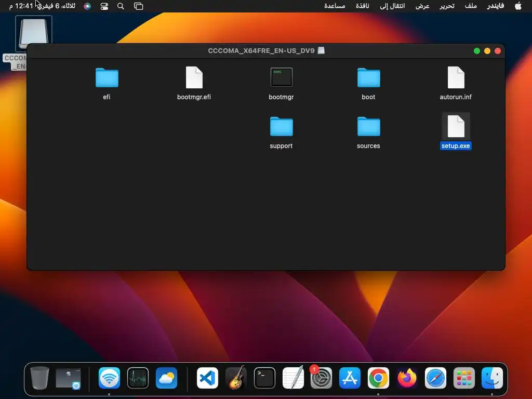This screenshot has width=532, height=399.
Task: Click the autorun.inf file name label
Action: click(456, 97)
